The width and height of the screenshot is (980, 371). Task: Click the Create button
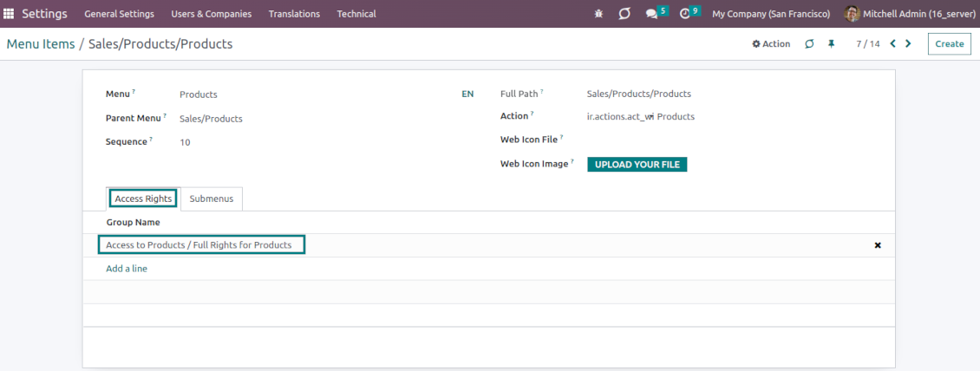pos(949,44)
